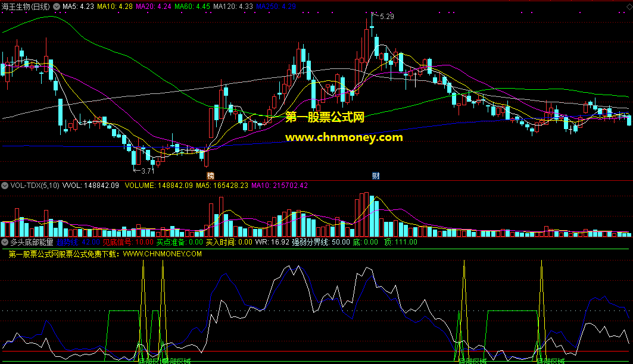
Task: Click the 强弱分界线: 50.00 value
Action: 321,242
